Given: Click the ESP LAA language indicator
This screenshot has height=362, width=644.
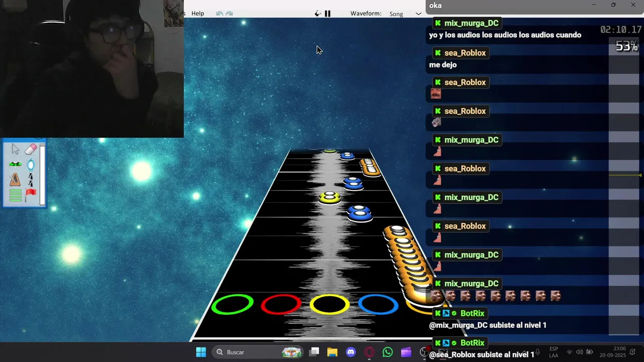Looking at the screenshot, I should (x=553, y=352).
